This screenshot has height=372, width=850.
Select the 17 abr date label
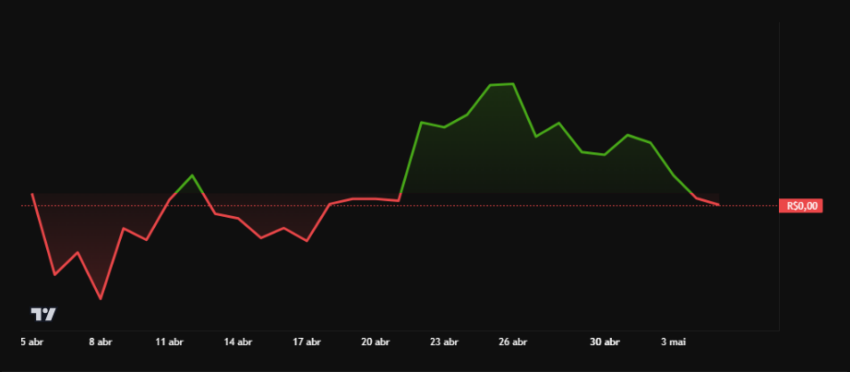tap(306, 342)
